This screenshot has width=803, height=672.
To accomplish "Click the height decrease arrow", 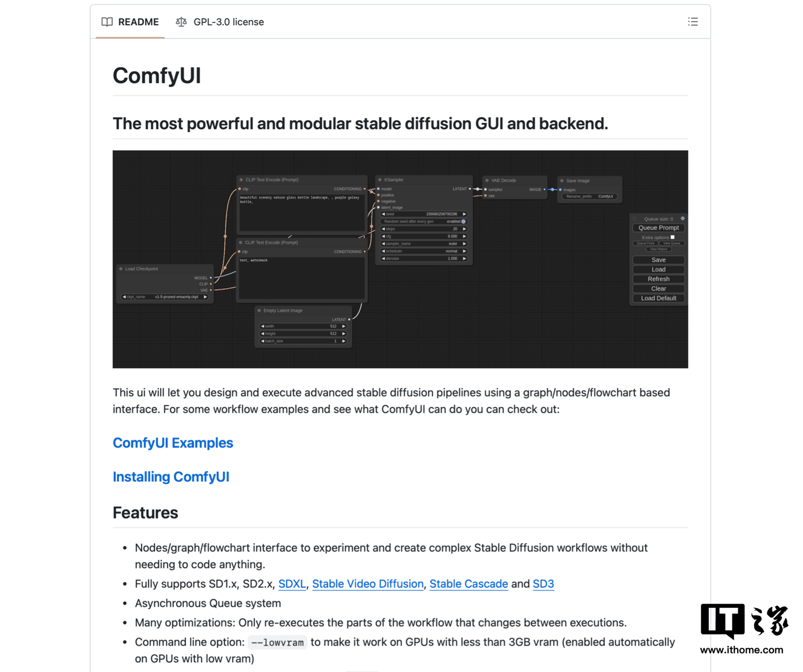I will (x=263, y=333).
